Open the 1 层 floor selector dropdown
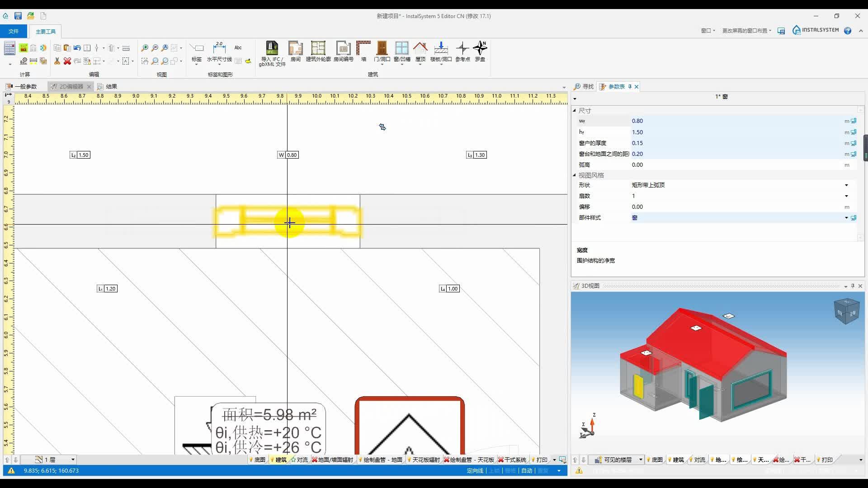The width and height of the screenshot is (868, 488). pos(73,460)
